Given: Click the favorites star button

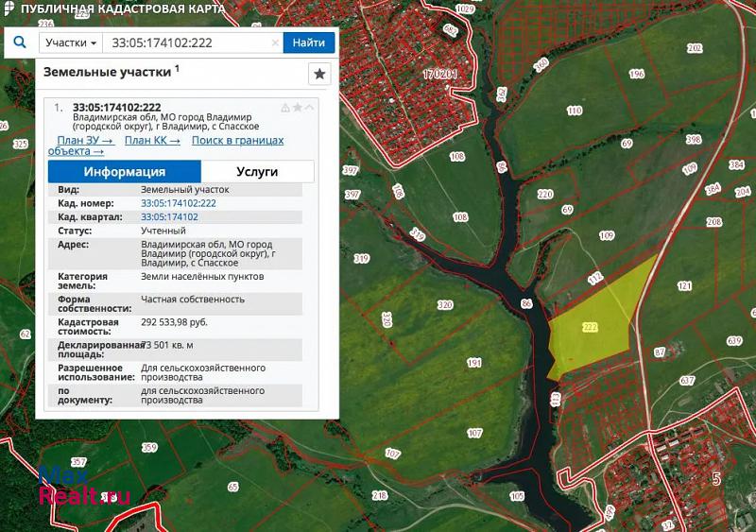Looking at the screenshot, I should [319, 74].
